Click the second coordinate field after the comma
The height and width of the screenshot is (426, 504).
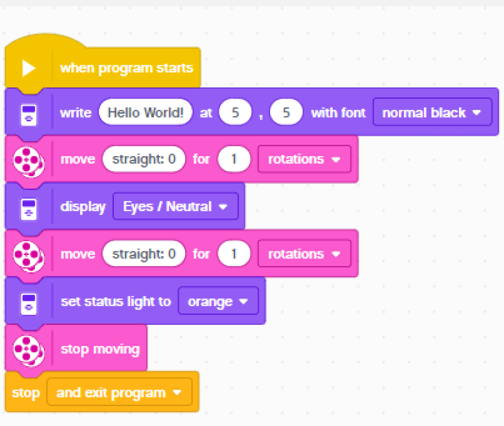(x=286, y=112)
